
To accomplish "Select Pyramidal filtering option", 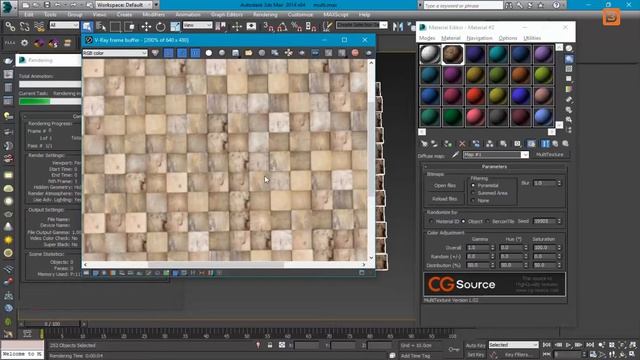I will [473, 185].
